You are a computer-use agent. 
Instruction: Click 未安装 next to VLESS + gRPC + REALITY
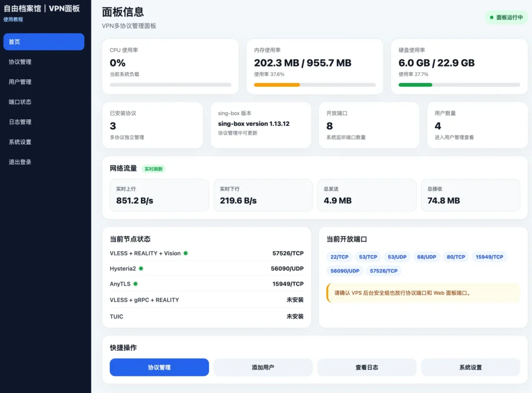coord(295,300)
